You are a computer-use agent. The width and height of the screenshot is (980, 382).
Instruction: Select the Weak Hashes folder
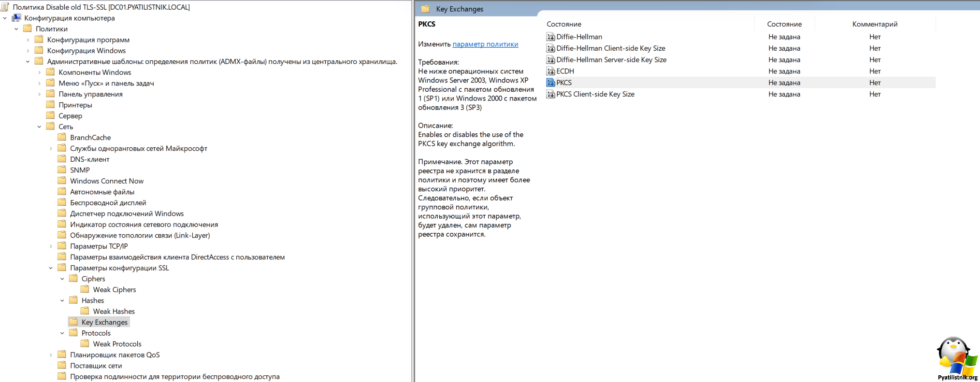pyautogui.click(x=114, y=311)
